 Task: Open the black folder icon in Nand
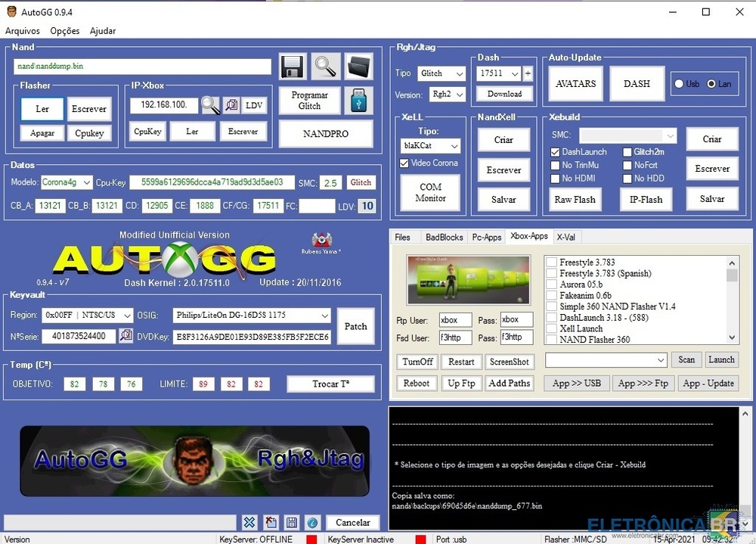pyautogui.click(x=359, y=67)
